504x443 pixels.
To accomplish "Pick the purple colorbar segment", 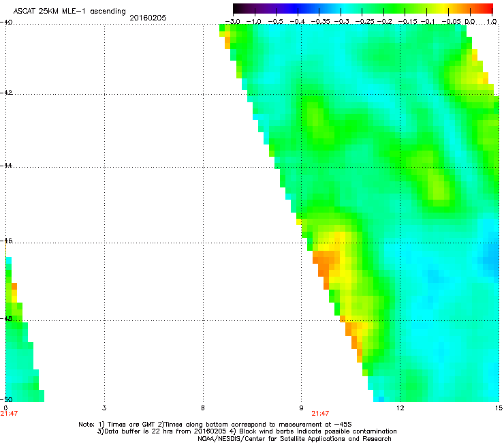I will click(x=267, y=8).
